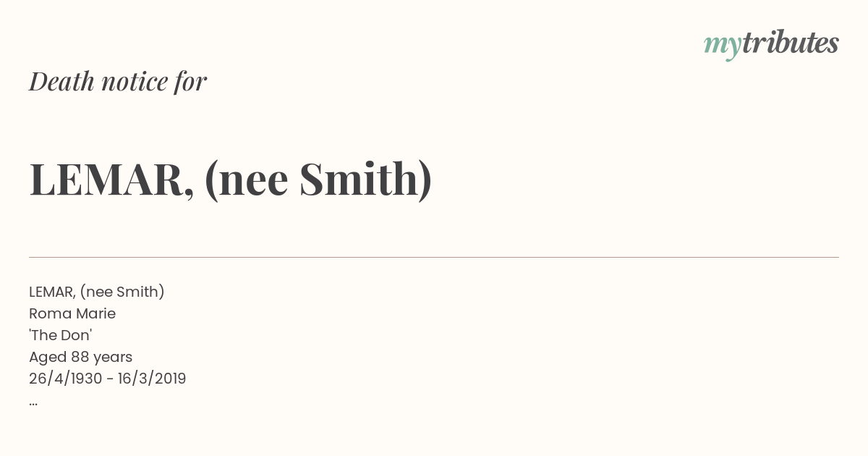Click the horizontal divider line
868x456 pixels.
434,257
